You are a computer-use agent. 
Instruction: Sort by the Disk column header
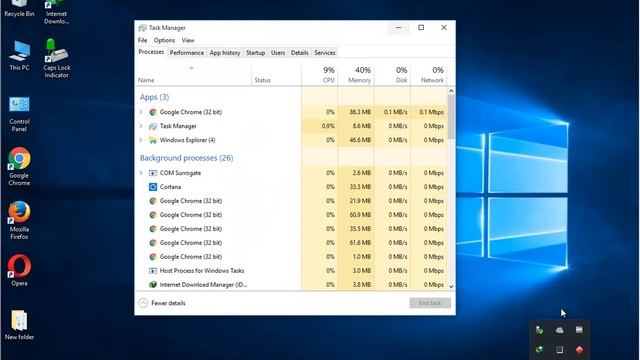(392, 76)
